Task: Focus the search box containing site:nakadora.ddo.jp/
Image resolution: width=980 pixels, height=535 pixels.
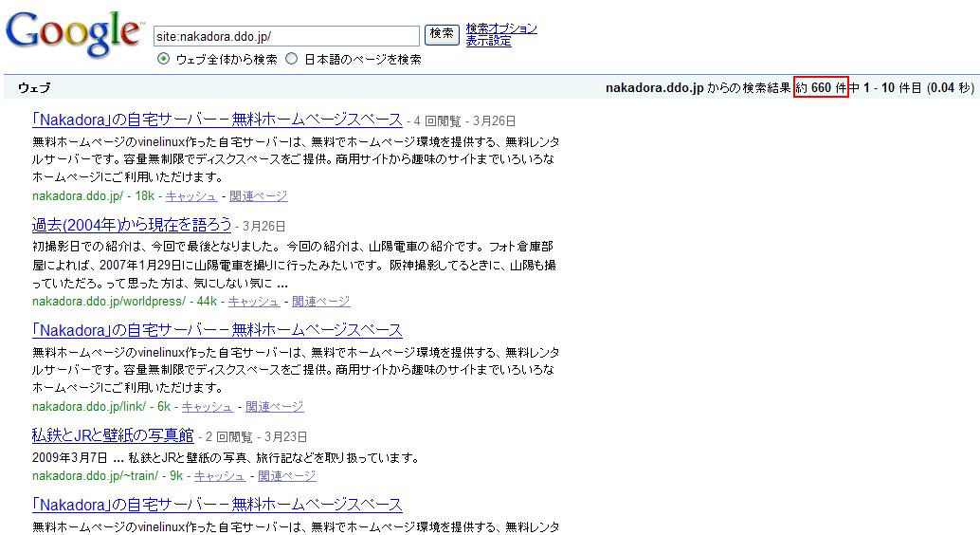Action: (x=286, y=36)
